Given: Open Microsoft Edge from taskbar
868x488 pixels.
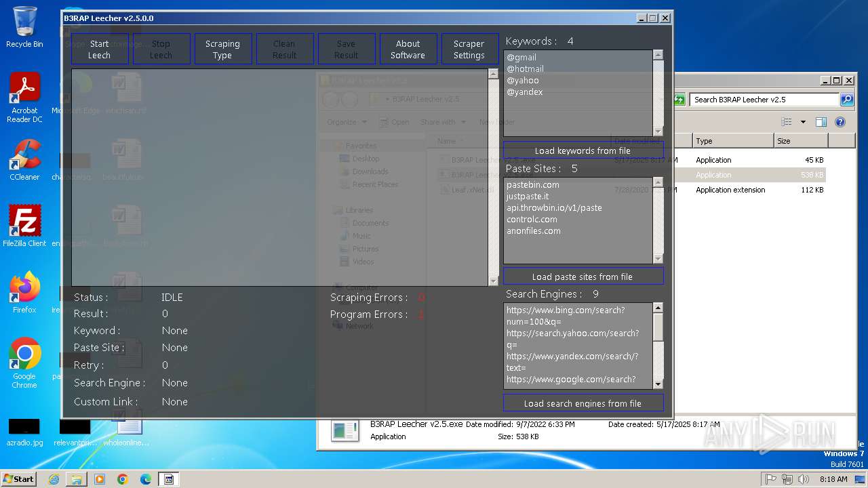Looking at the screenshot, I should 146,479.
